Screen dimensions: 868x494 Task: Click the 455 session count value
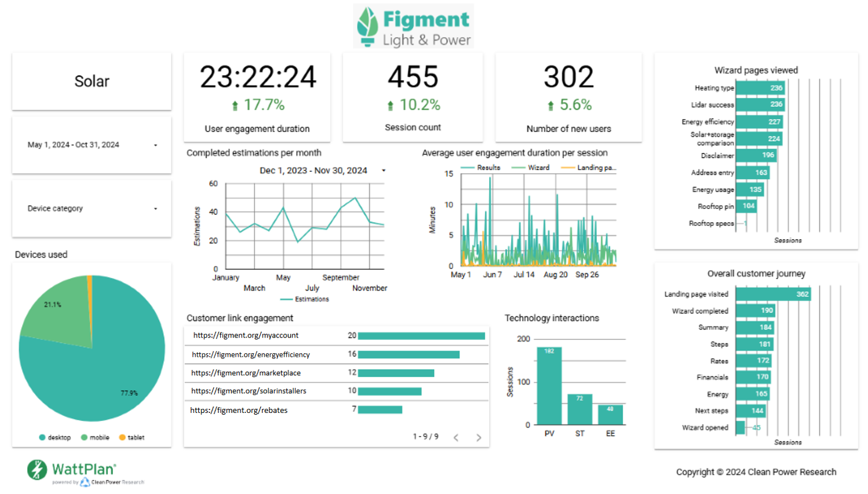[413, 77]
